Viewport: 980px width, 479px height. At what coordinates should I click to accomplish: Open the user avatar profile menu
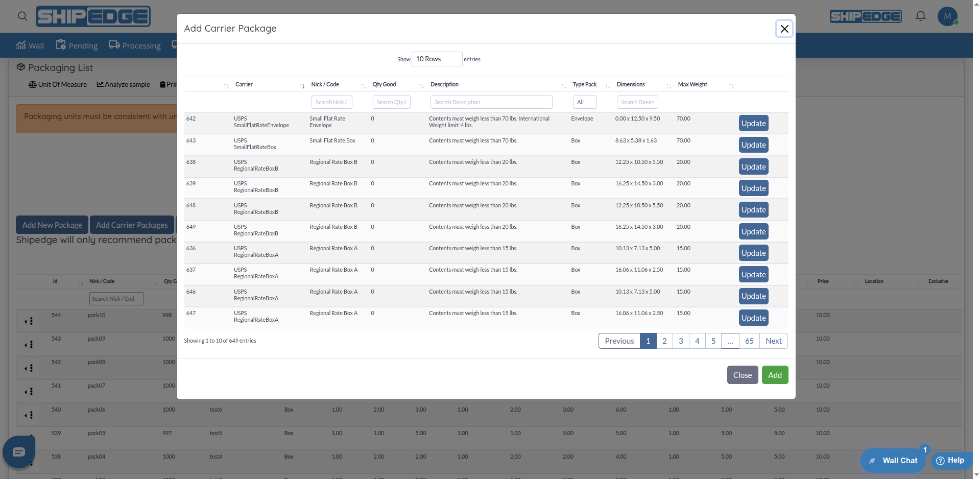pyautogui.click(x=947, y=16)
